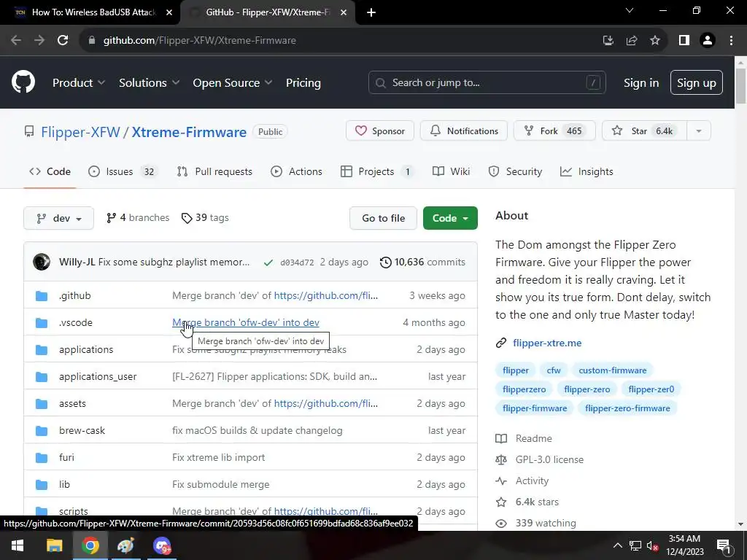Click the brew-cask folder icon
The height and width of the screenshot is (560, 747).
(42, 430)
